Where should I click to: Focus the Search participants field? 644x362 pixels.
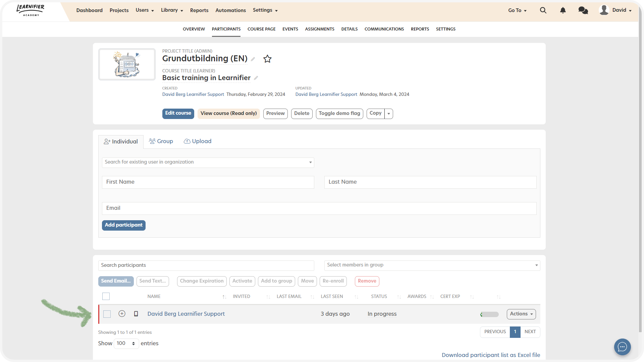coord(206,265)
